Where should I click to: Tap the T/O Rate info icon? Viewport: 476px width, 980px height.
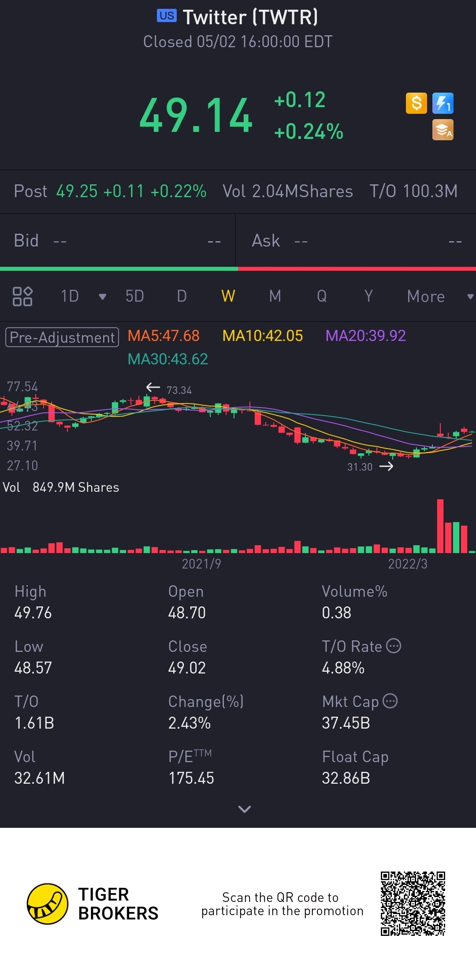394,646
